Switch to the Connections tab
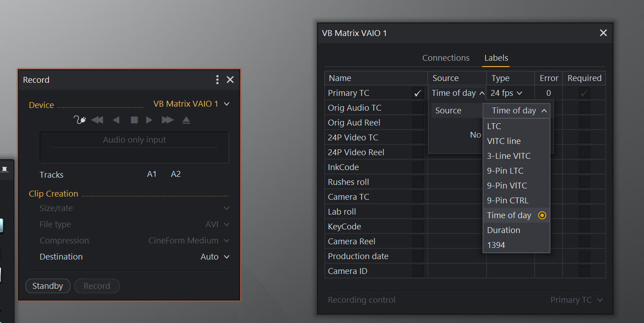 [x=446, y=58]
